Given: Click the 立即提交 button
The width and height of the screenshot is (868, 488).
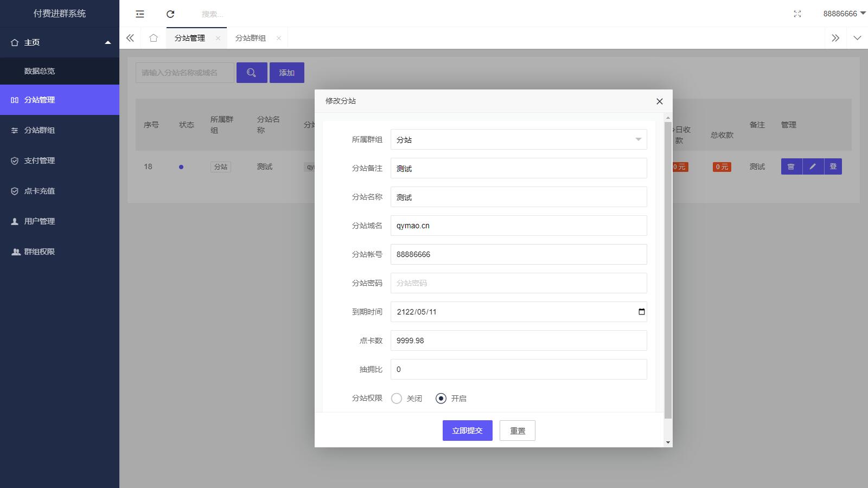Looking at the screenshot, I should pos(467,431).
